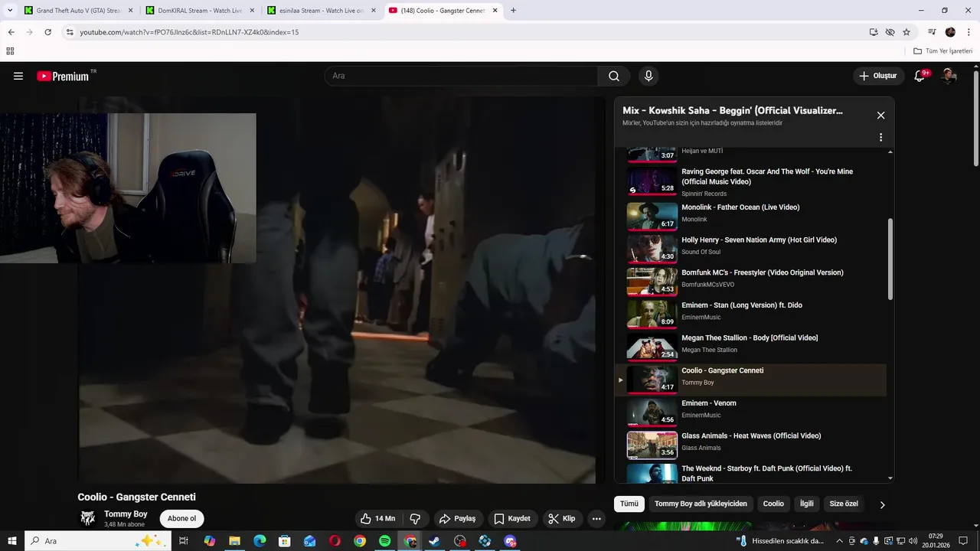Image resolution: width=980 pixels, height=551 pixels.
Task: Open the YouTube hamburger guide menu
Action: [x=18, y=76]
